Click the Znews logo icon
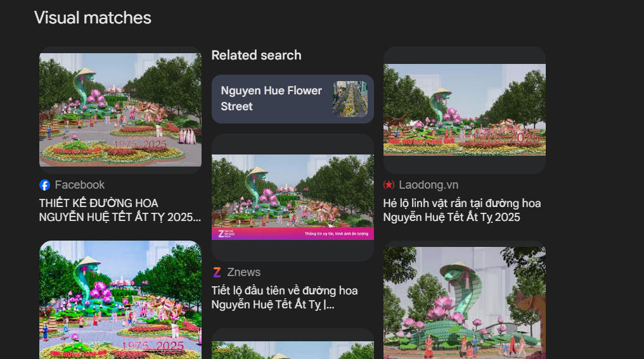The image size is (644, 359). coord(217,272)
